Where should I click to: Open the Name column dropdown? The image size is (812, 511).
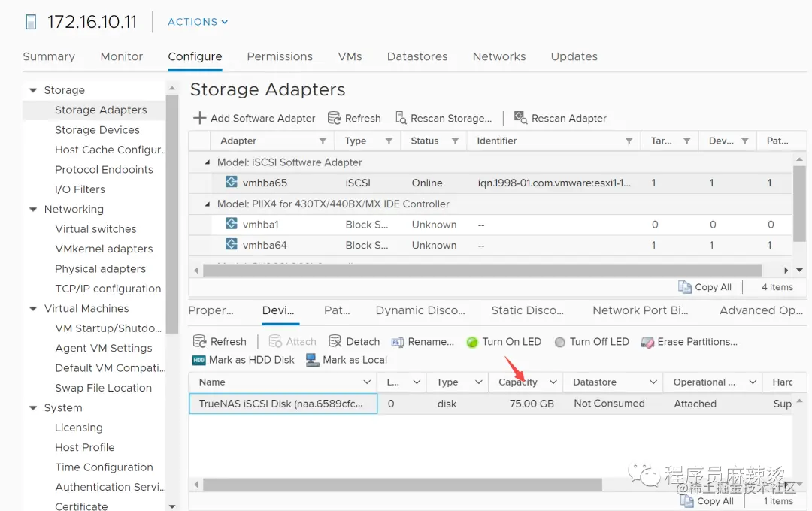pos(367,382)
